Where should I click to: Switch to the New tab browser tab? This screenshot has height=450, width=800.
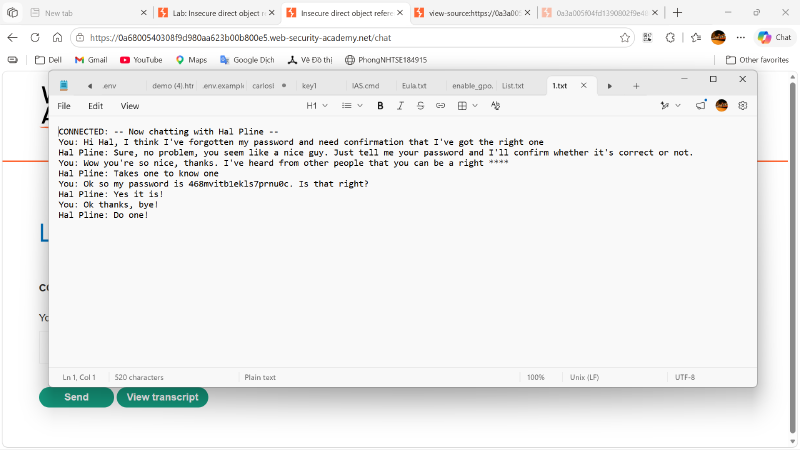tap(88, 13)
